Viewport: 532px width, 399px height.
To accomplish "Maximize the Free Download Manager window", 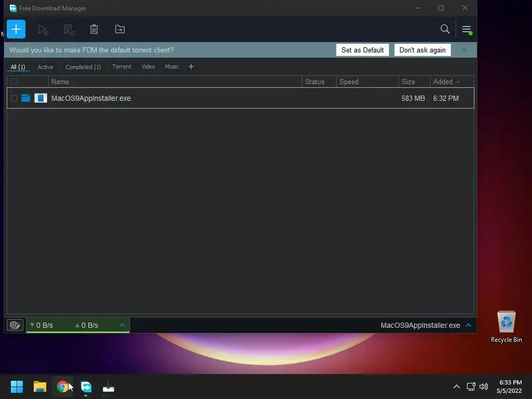I will click(x=441, y=8).
